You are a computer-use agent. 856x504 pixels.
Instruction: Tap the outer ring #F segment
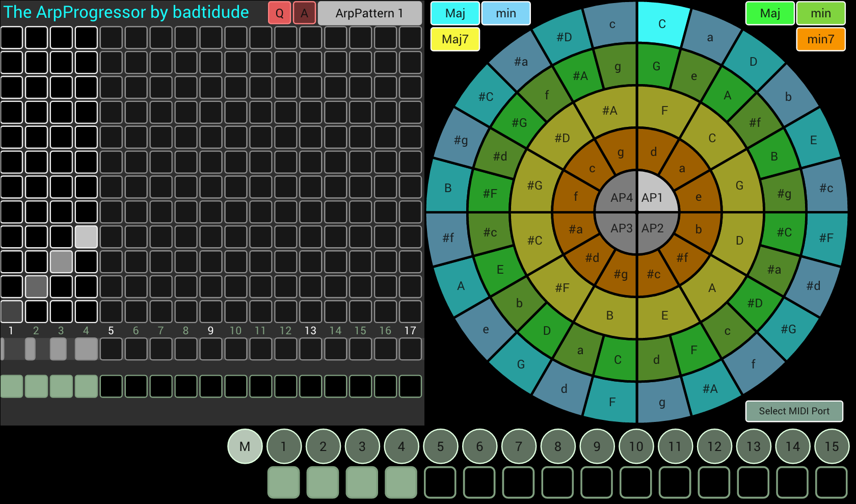coord(826,237)
